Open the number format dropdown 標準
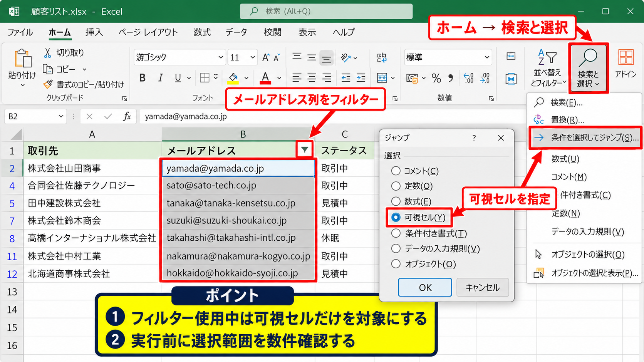Viewport: 644px width, 362px height. pyautogui.click(x=487, y=57)
